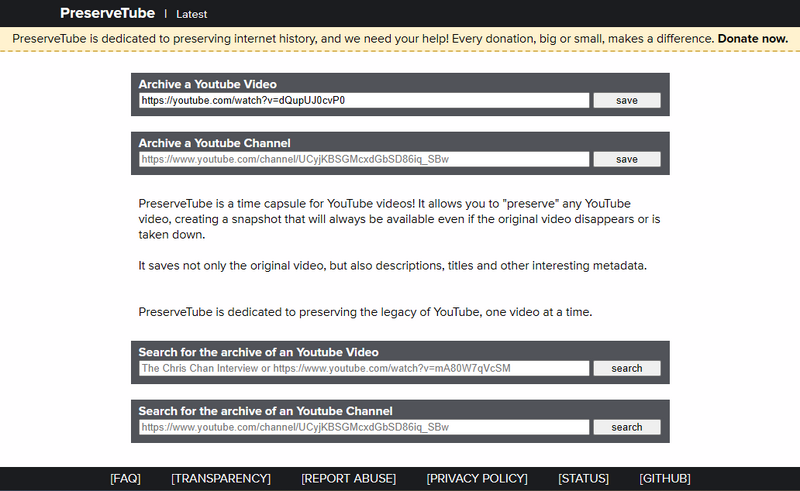The height and width of the screenshot is (491, 800).
Task: Select the 'Archive a Youtube Channel' heading
Action: pyautogui.click(x=214, y=143)
